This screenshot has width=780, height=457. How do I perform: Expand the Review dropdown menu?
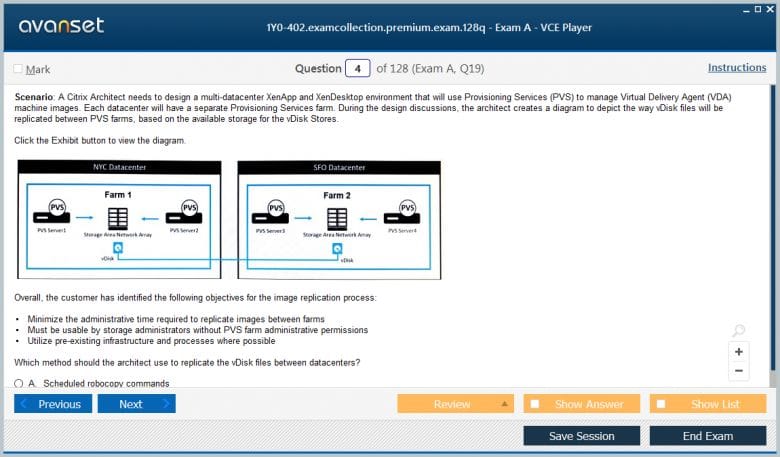click(505, 404)
